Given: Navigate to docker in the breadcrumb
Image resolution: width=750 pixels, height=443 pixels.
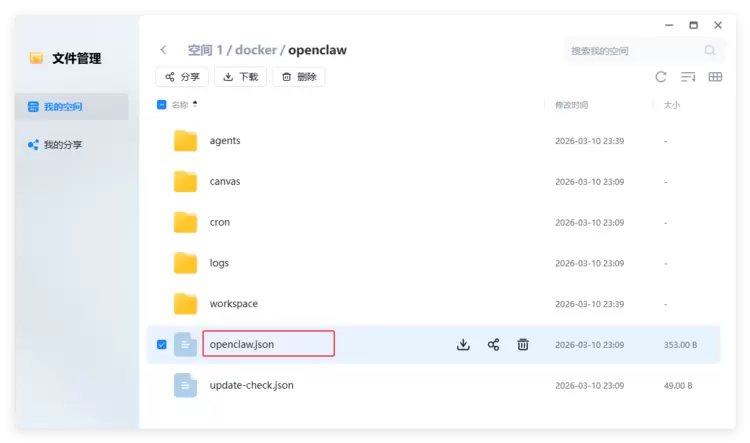Looking at the screenshot, I should pos(256,50).
